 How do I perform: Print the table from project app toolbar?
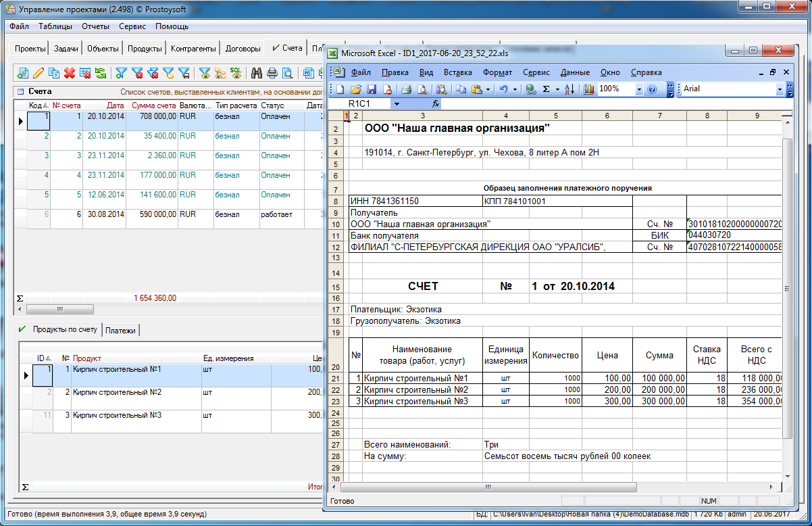[x=272, y=72]
